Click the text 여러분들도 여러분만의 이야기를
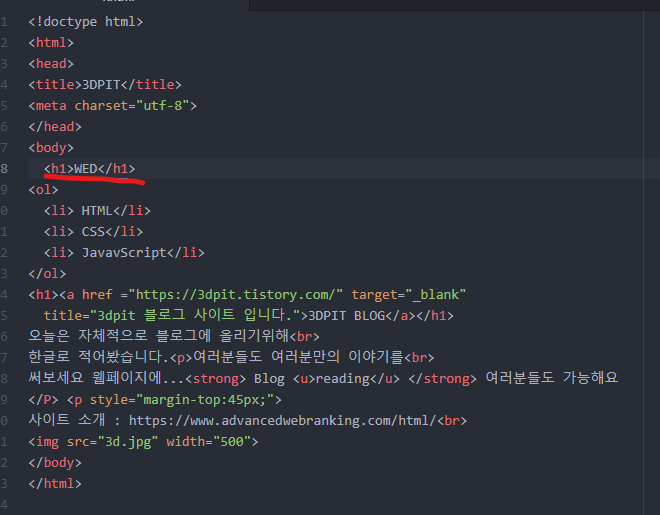Screen dimensions: 660x515 (x=298, y=357)
